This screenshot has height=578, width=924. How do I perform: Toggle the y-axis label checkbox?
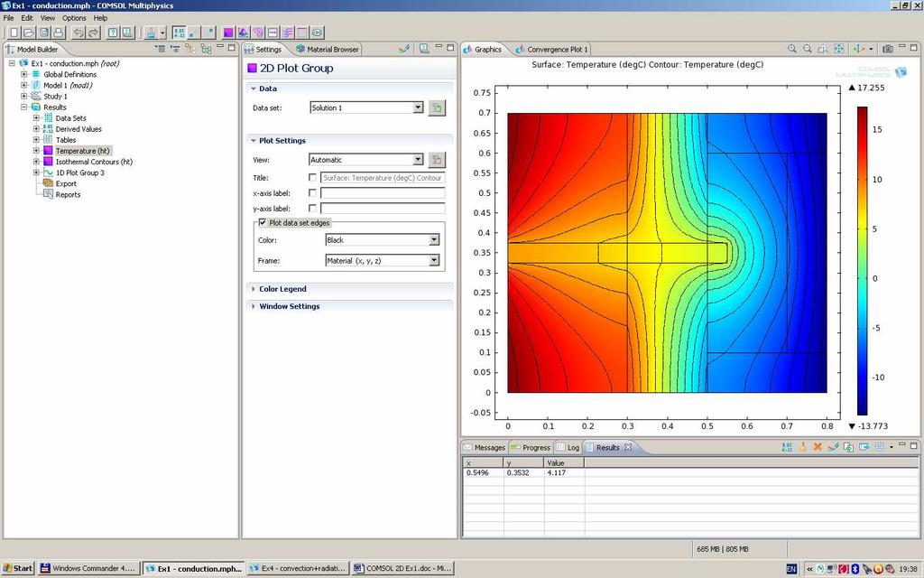coord(312,209)
